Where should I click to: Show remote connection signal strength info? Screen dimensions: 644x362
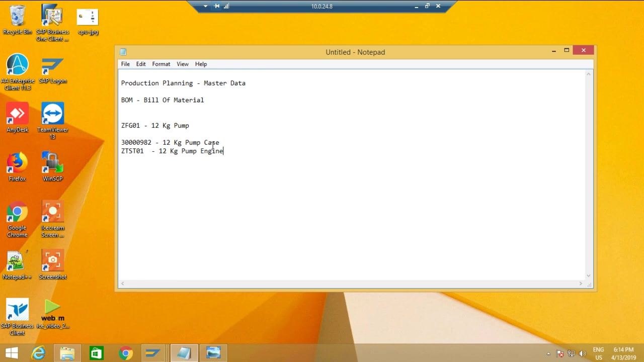(226, 6)
